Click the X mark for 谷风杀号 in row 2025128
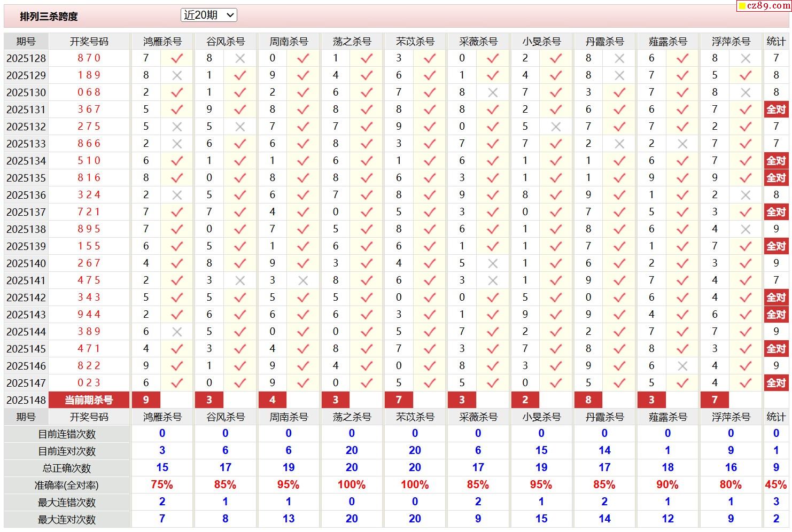 (240, 58)
